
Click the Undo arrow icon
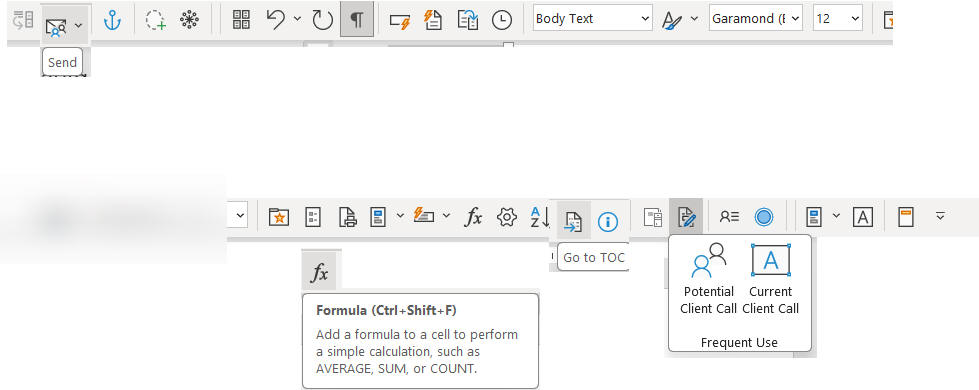pos(275,19)
